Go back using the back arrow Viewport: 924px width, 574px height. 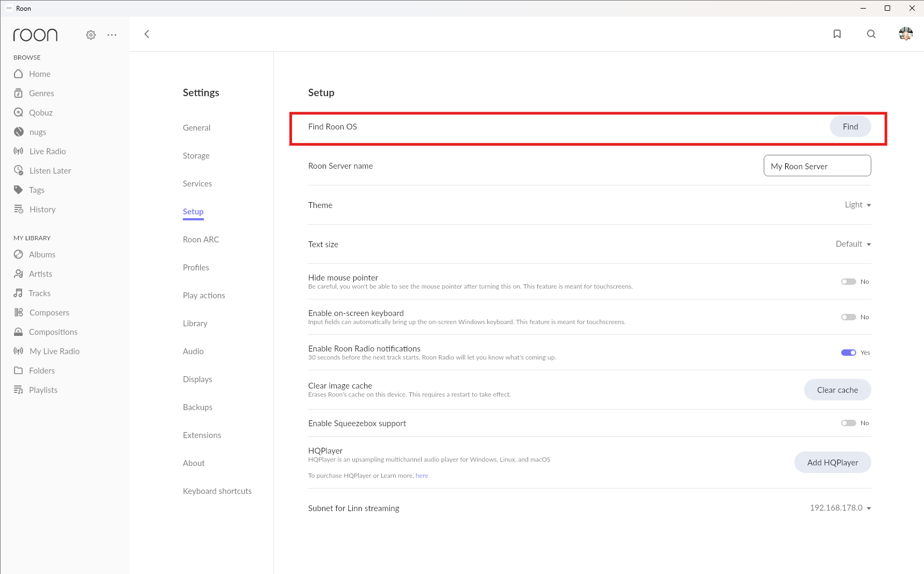(x=147, y=34)
